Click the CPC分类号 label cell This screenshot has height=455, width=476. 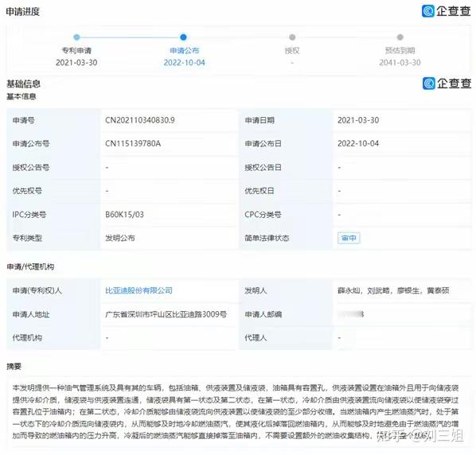click(286, 215)
